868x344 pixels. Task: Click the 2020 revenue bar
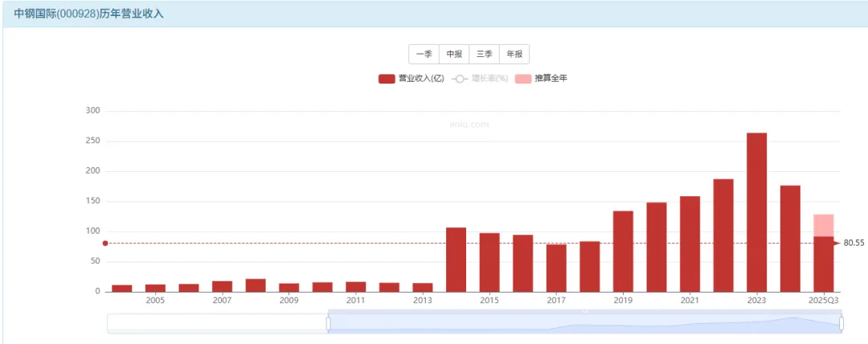point(657,247)
